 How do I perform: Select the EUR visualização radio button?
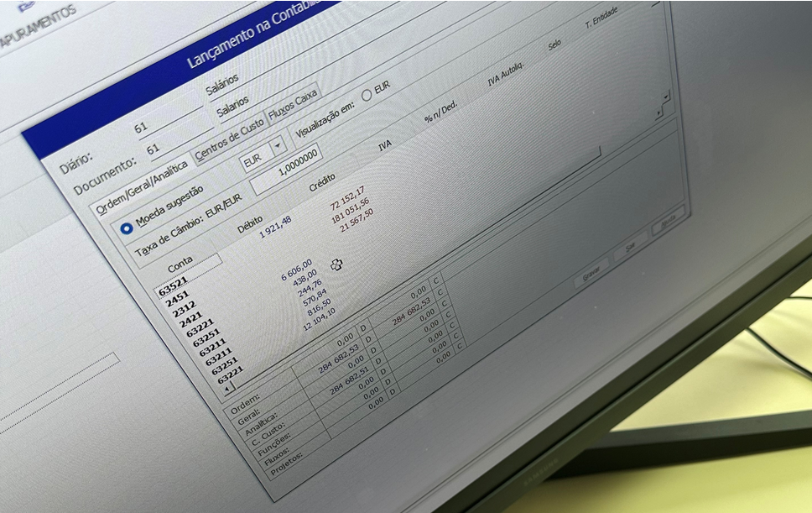click(x=367, y=94)
